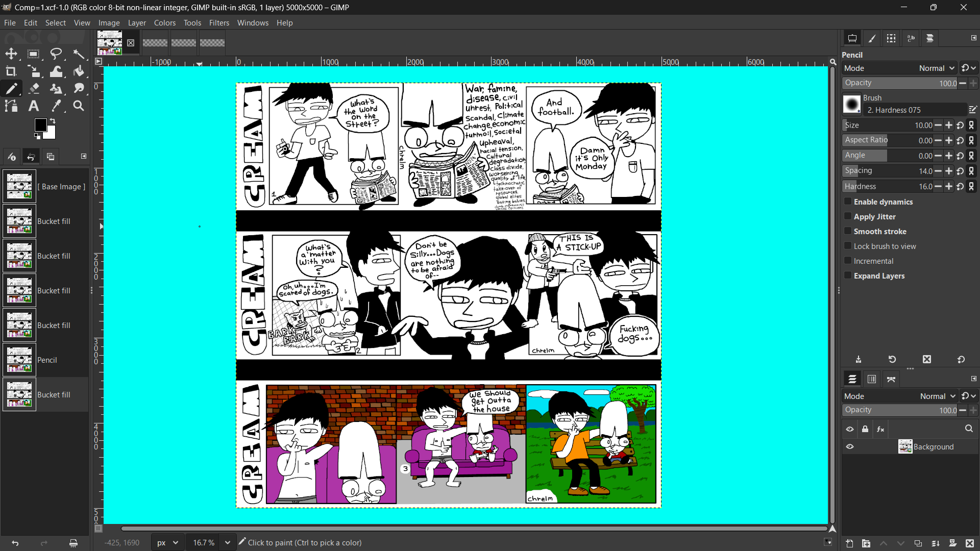Enable the Expand Layers option
This screenshot has height=551, width=980.
click(x=848, y=275)
